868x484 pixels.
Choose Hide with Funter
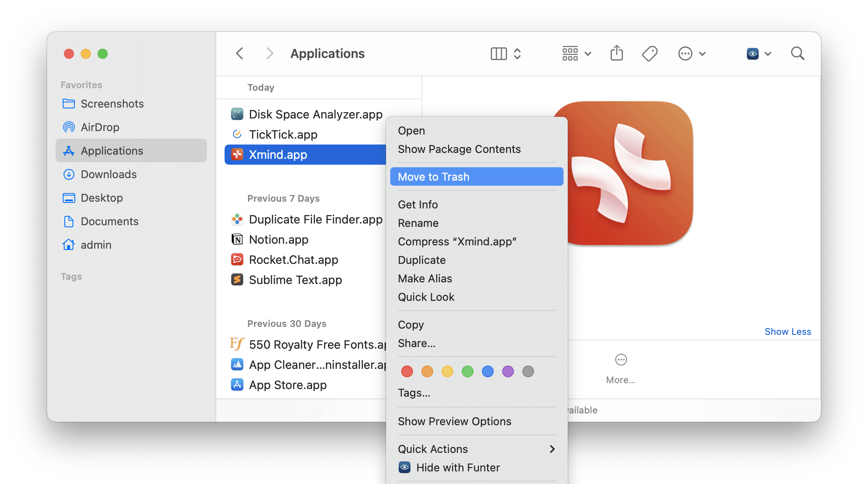(x=476, y=468)
